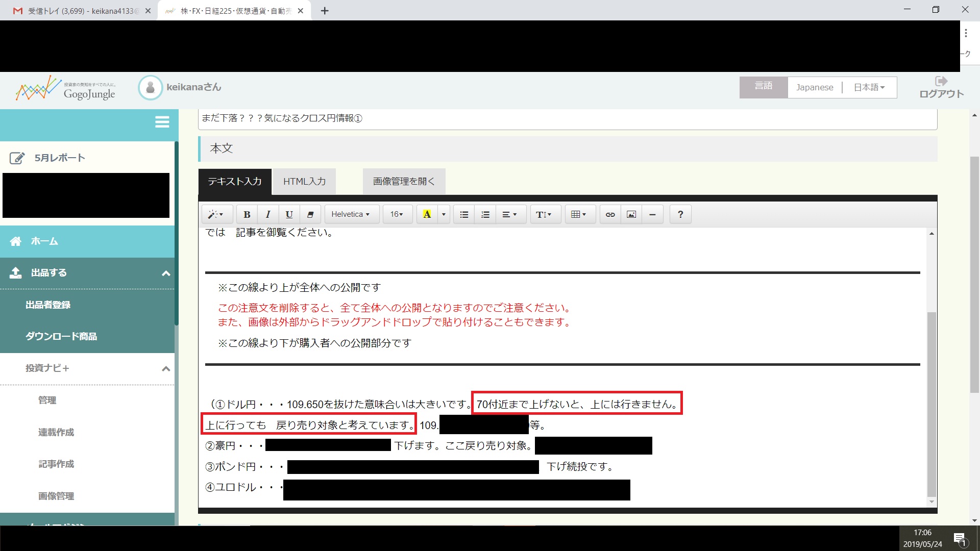Collapse the 出品する sidebar section
This screenshot has width=980, height=551.
coord(165,273)
